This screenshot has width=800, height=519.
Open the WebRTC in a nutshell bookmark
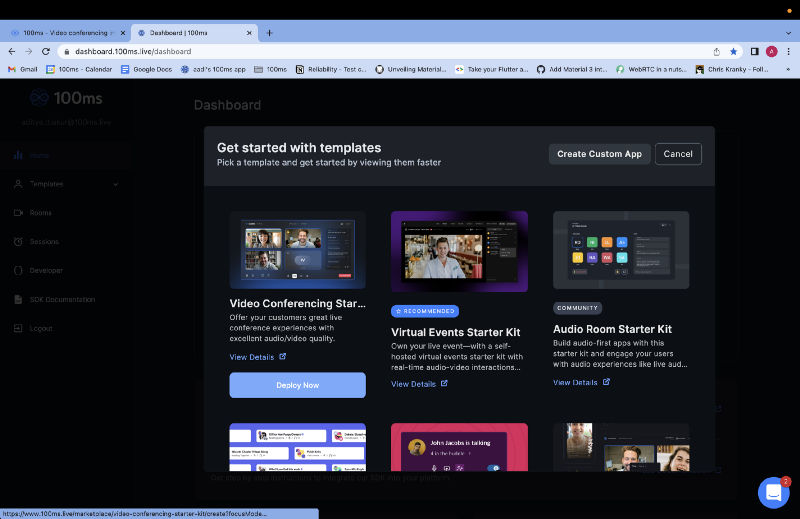pyautogui.click(x=652, y=69)
